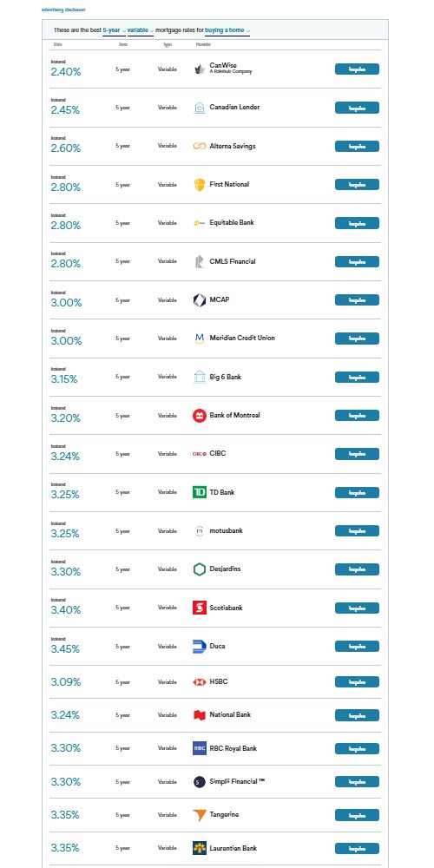Click the Bank of Montreal logo
The height and width of the screenshot is (868, 434).
200,415
